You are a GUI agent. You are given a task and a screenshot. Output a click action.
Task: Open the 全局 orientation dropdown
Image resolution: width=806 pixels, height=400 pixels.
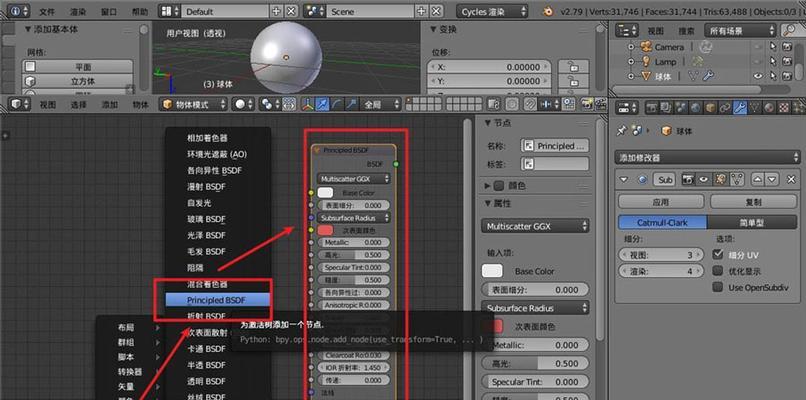coord(381,104)
